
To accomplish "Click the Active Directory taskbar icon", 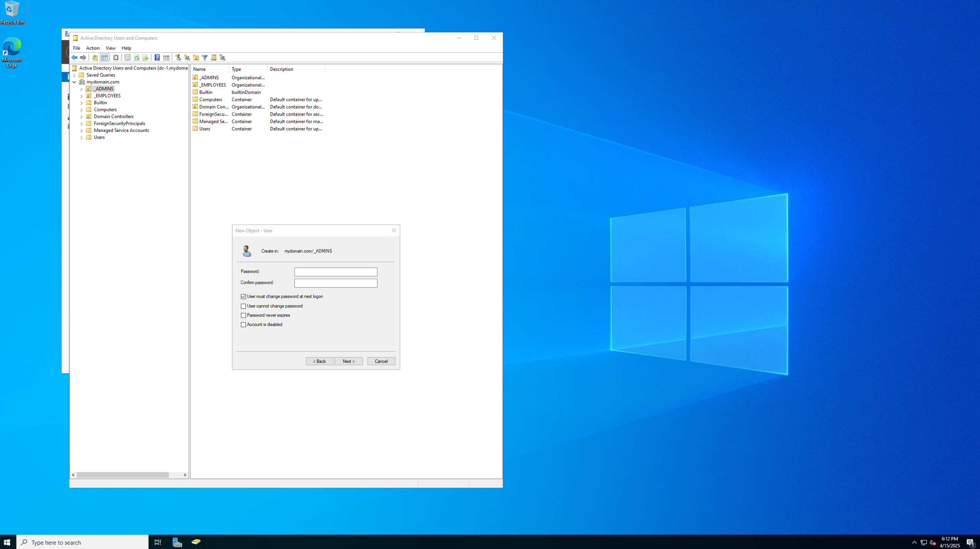I will [x=196, y=542].
